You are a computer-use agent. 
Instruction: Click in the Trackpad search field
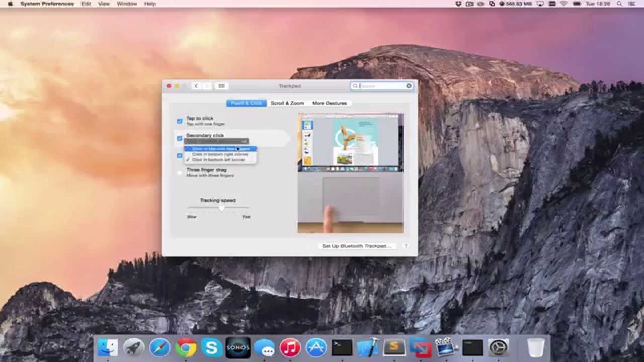point(382,86)
